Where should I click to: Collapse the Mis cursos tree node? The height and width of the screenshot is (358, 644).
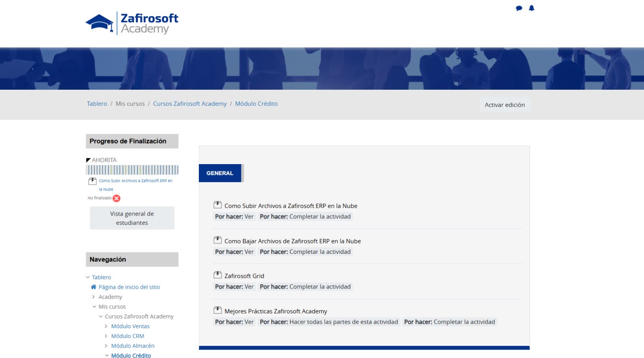(94, 307)
